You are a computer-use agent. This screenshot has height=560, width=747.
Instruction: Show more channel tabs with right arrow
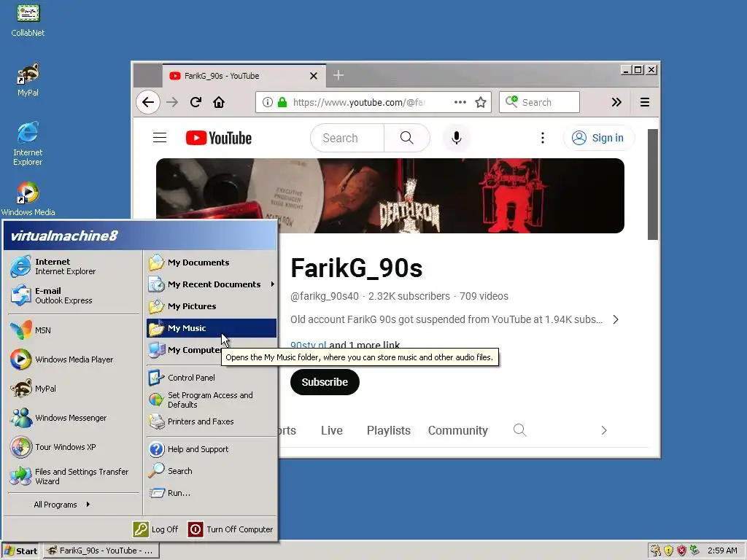coord(603,430)
